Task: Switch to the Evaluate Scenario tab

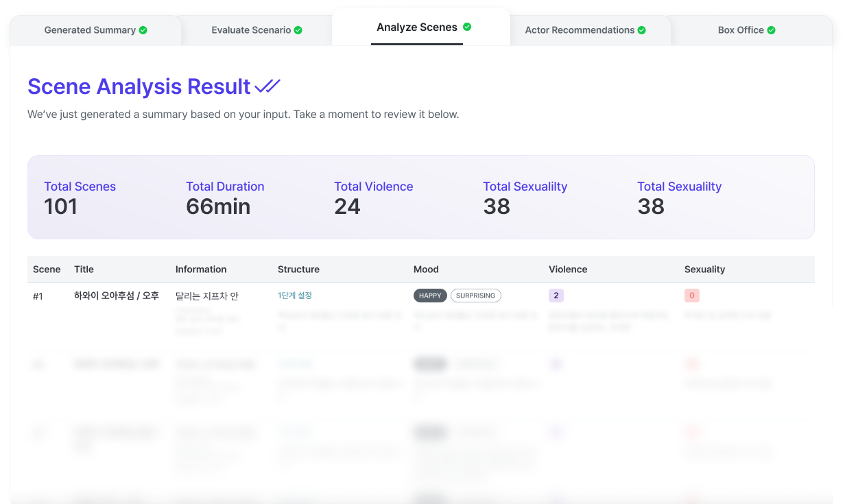Action: tap(257, 30)
